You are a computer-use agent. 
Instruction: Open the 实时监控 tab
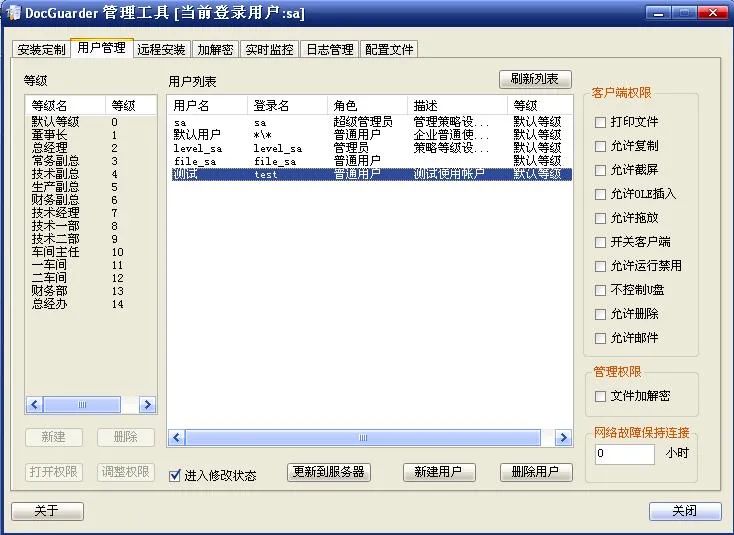click(269, 49)
